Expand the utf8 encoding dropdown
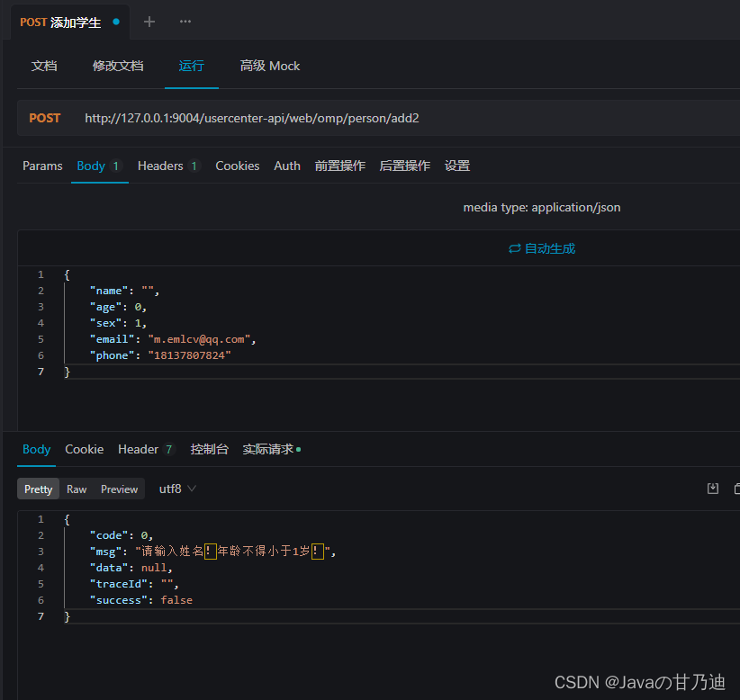Image resolution: width=740 pixels, height=700 pixels. click(177, 489)
